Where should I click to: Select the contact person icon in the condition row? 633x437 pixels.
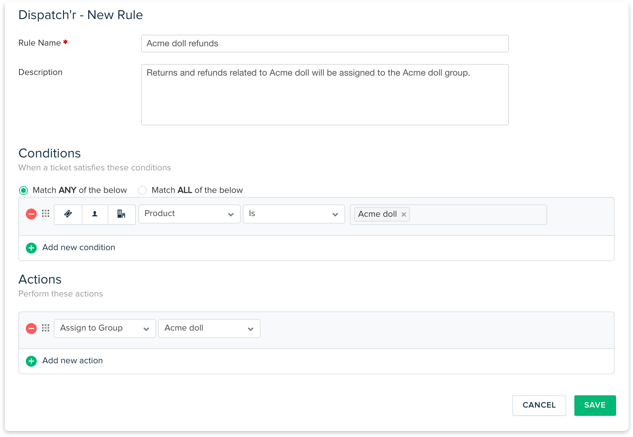point(95,214)
